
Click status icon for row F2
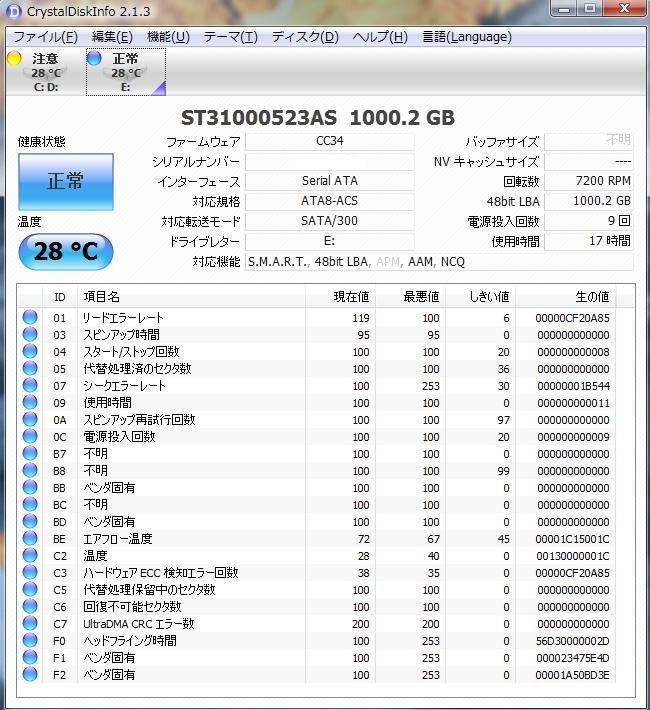pyautogui.click(x=30, y=674)
